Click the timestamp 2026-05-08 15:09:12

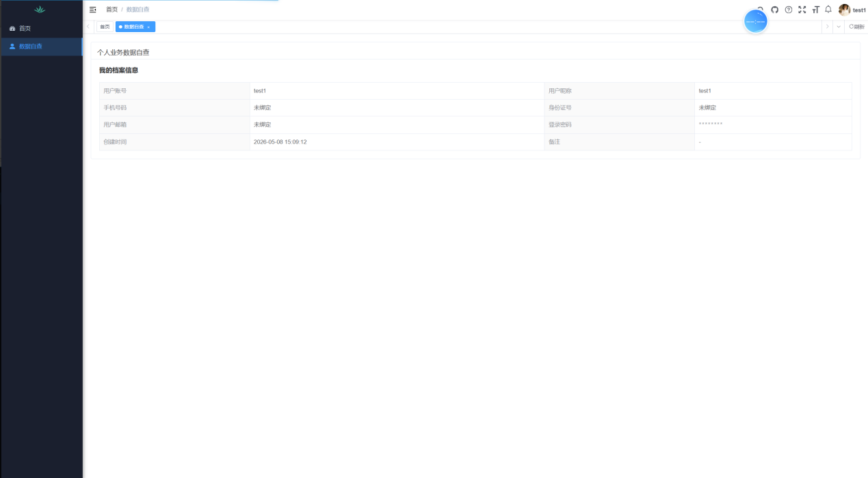tap(280, 142)
